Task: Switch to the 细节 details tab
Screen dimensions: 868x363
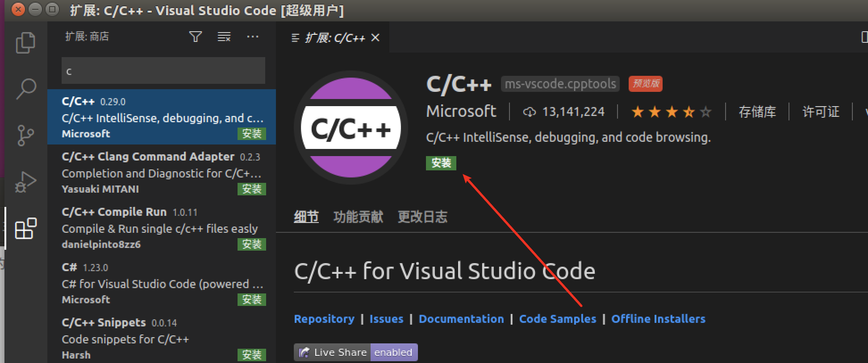Action: 306,217
